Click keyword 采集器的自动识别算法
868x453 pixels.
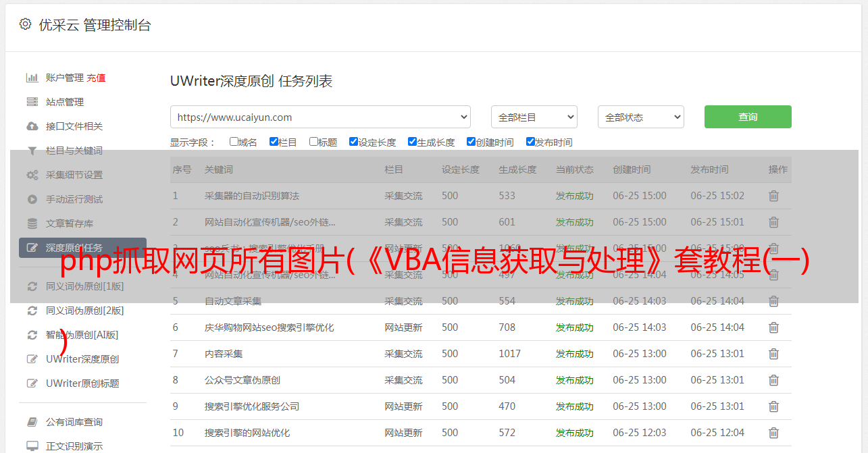point(252,196)
